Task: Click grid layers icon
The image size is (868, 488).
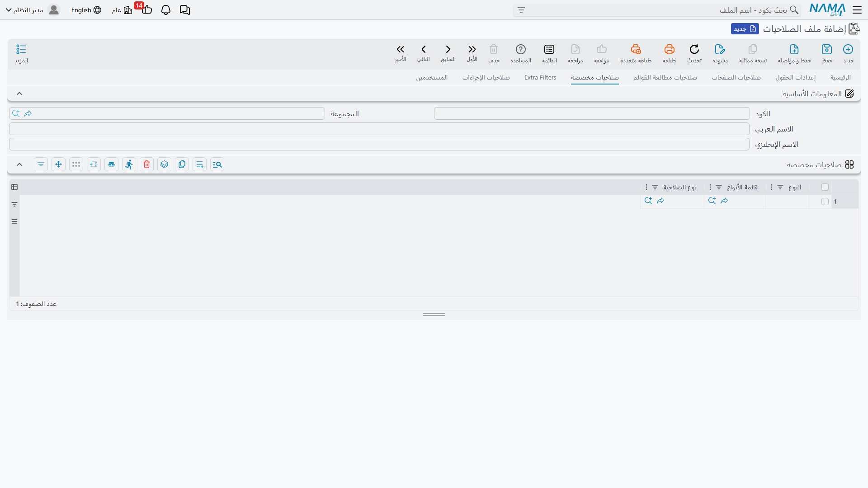Action: (x=165, y=164)
